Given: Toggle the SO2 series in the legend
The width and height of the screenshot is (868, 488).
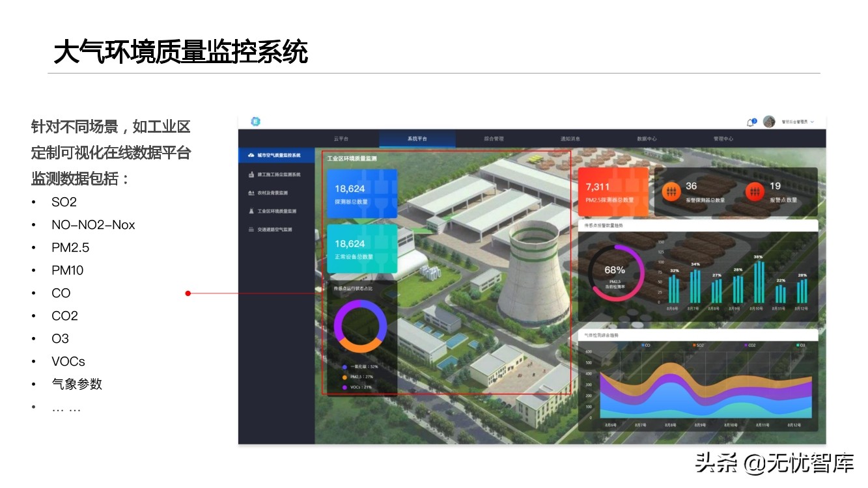Looking at the screenshot, I should click(x=698, y=345).
